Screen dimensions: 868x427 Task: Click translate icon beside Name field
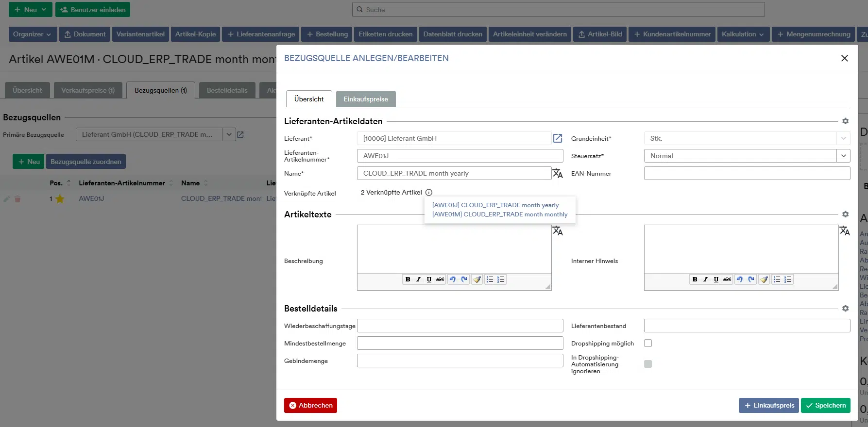point(558,173)
